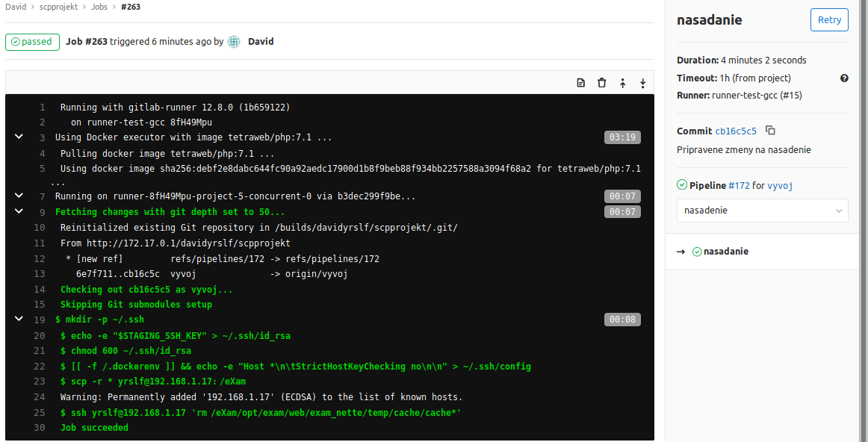Click the 'Reinitialized existing Git repository' log line

tap(259, 228)
